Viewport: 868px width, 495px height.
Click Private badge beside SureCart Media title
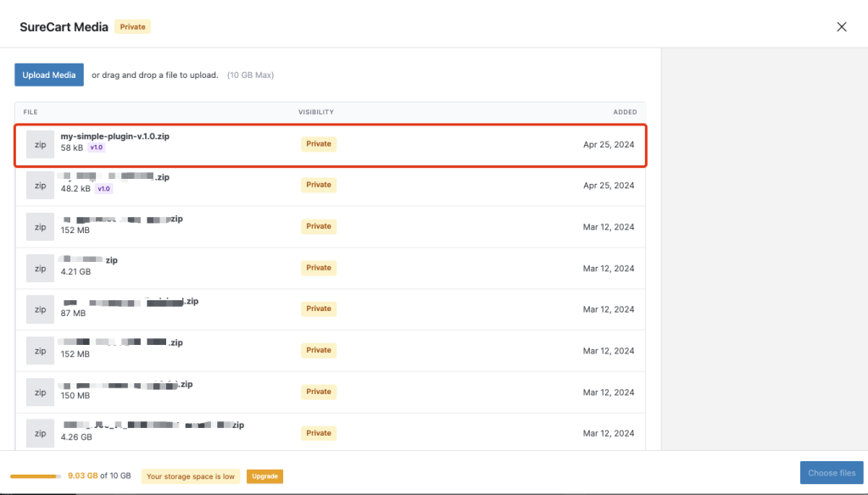pyautogui.click(x=132, y=27)
